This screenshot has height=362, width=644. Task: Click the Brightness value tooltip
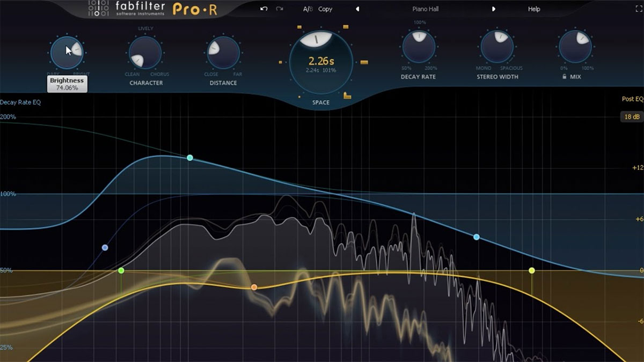[67, 83]
